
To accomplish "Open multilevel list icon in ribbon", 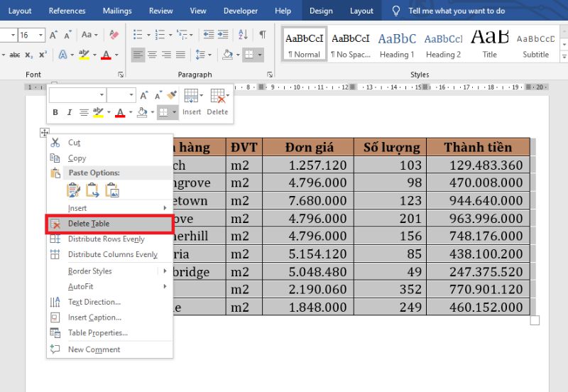I will point(182,35).
